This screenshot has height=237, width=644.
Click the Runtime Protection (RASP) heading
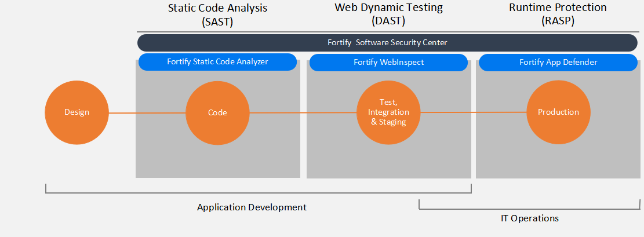tap(558, 14)
